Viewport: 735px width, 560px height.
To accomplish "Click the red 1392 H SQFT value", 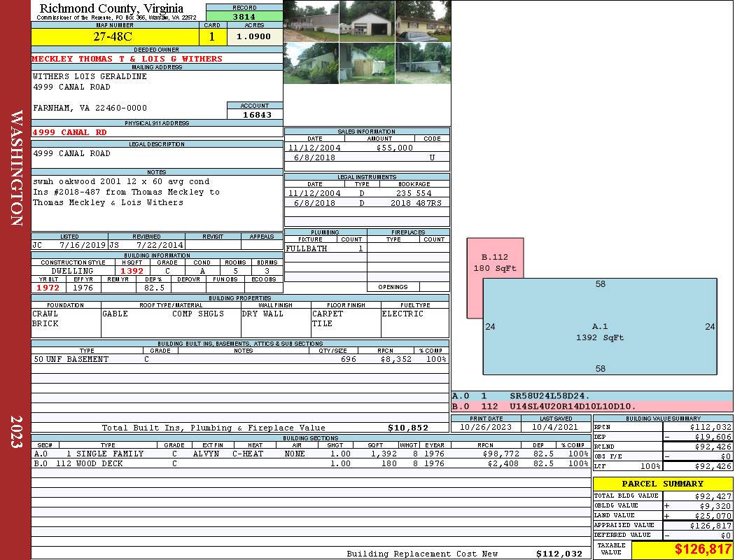I will click(132, 271).
